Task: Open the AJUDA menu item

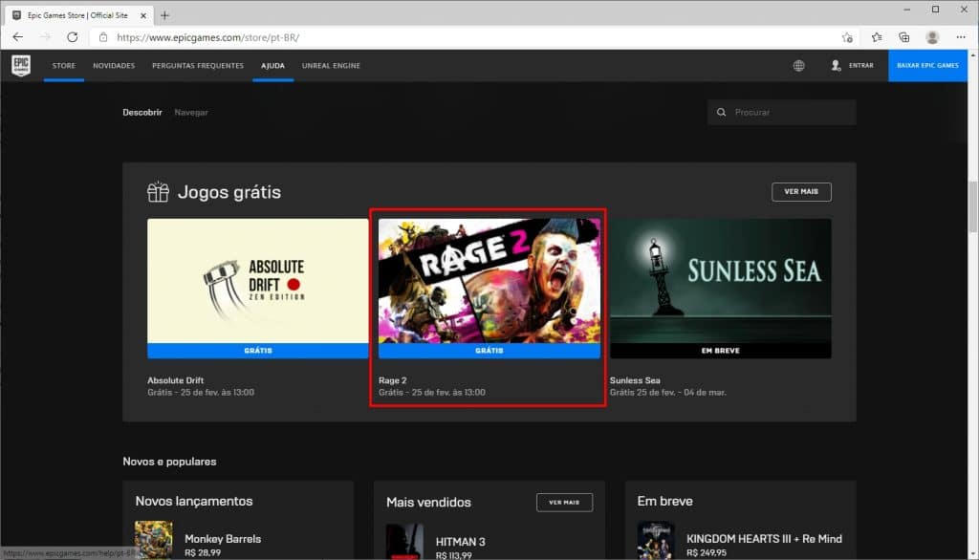Action: [272, 66]
